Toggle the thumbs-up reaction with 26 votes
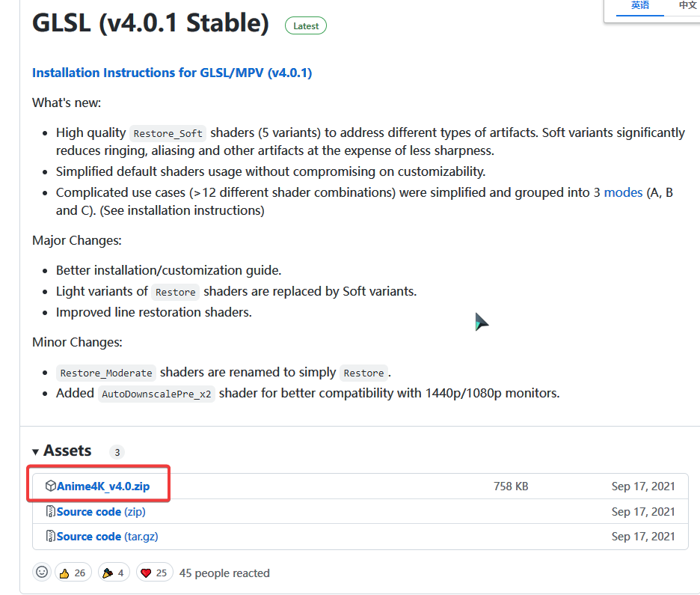700x595 pixels. coord(73,573)
